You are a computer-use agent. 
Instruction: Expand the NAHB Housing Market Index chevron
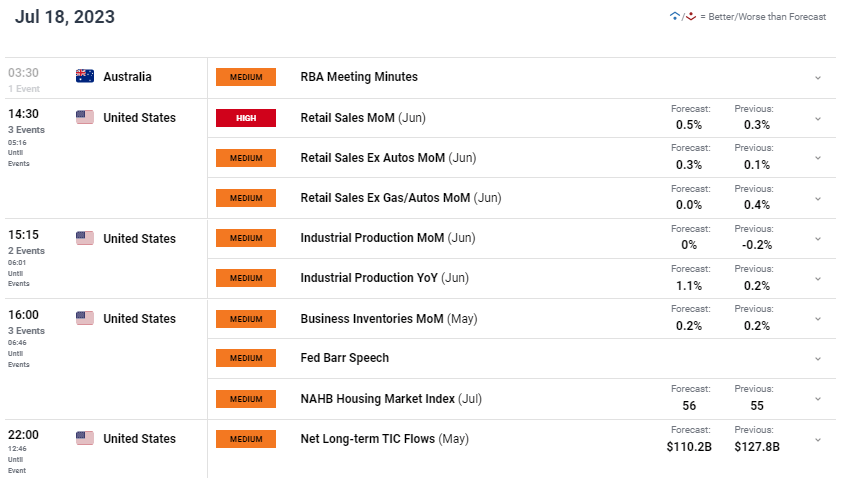[x=818, y=399]
